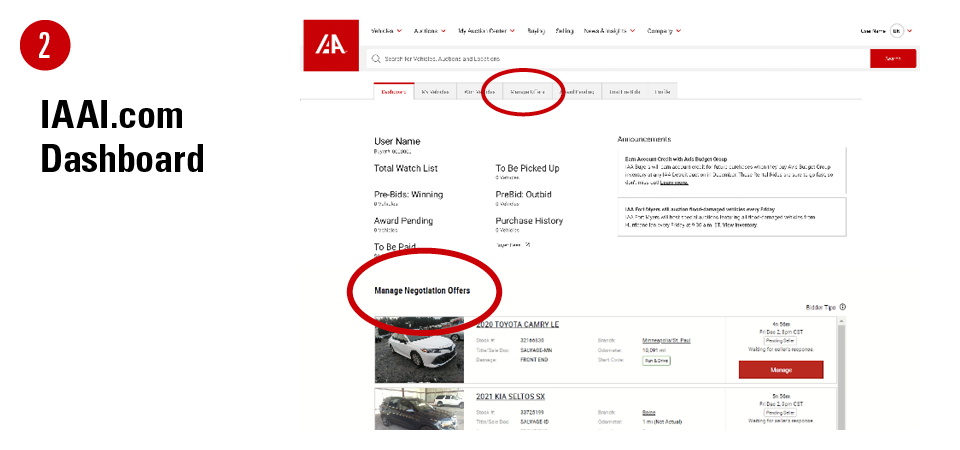Expand the Auctions menu
This screenshot has height=450, width=960.
click(430, 31)
